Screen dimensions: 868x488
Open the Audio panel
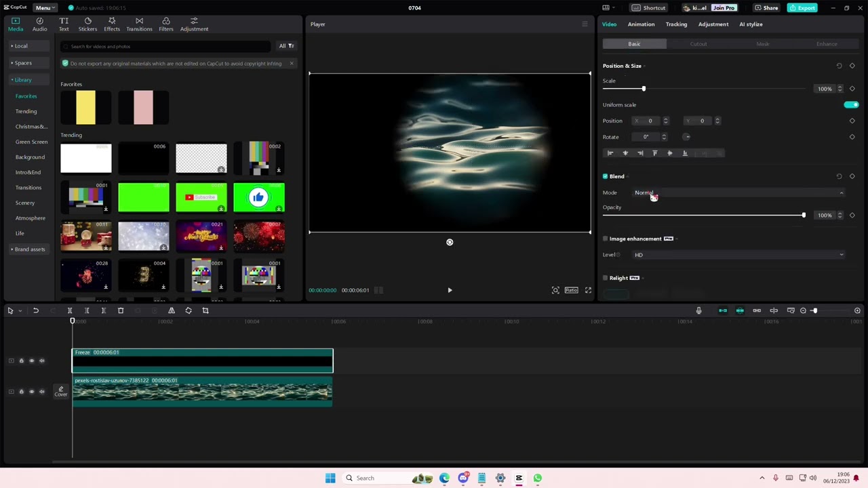click(39, 24)
